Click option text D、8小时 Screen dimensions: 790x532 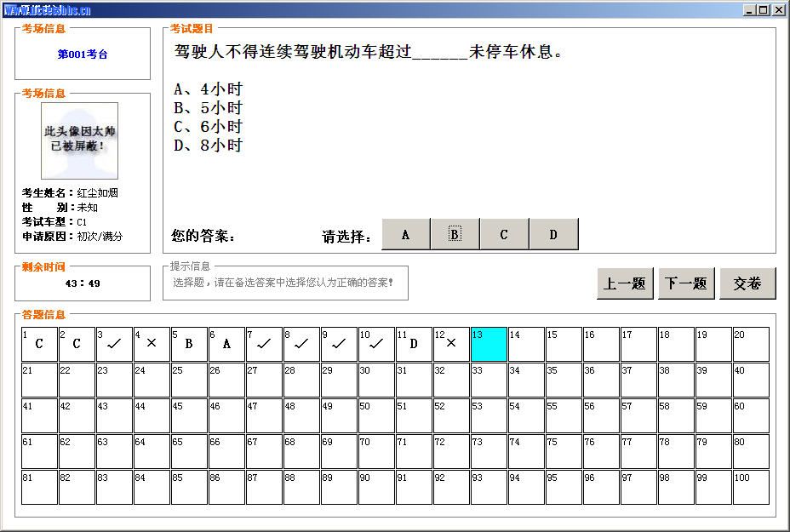pos(208,145)
